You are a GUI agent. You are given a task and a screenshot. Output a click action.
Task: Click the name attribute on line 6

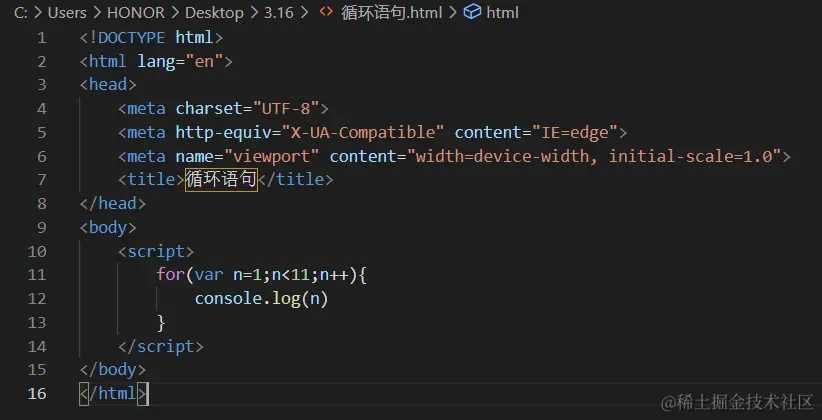tap(194, 156)
